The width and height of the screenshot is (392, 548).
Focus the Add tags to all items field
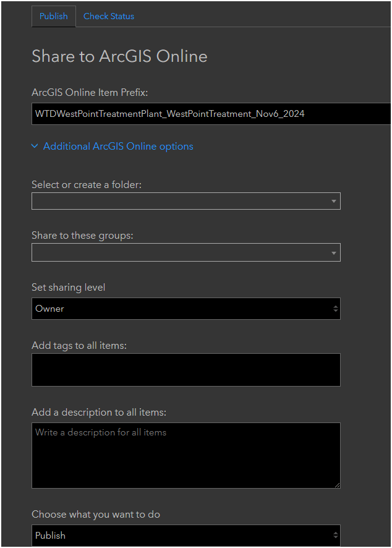186,370
